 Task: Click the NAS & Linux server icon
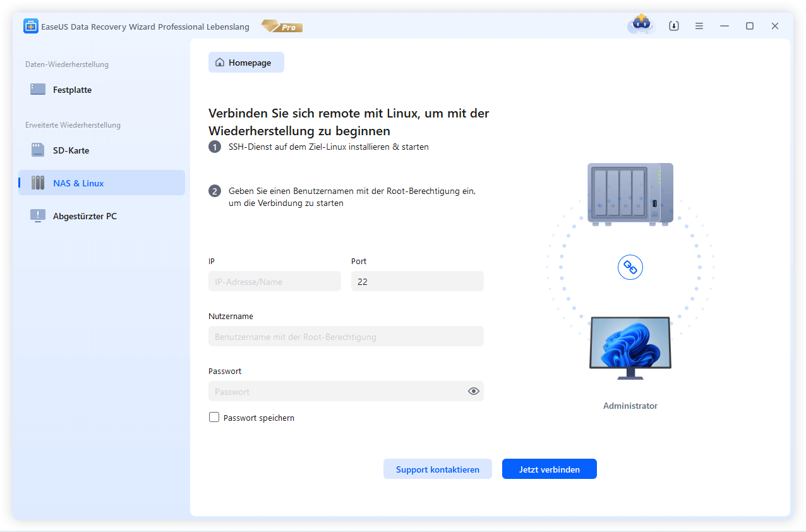point(38,183)
